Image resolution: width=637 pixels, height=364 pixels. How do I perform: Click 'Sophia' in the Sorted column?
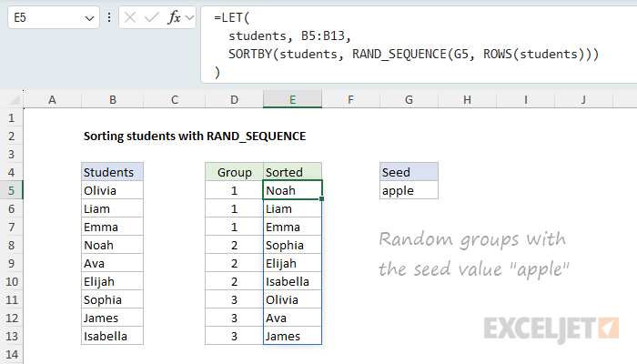(292, 245)
